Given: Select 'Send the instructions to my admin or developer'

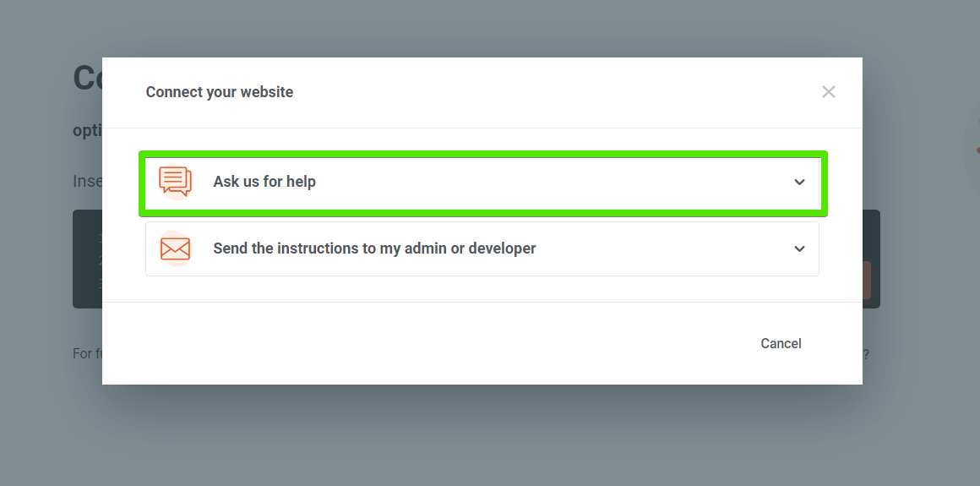Looking at the screenshot, I should point(374,248).
